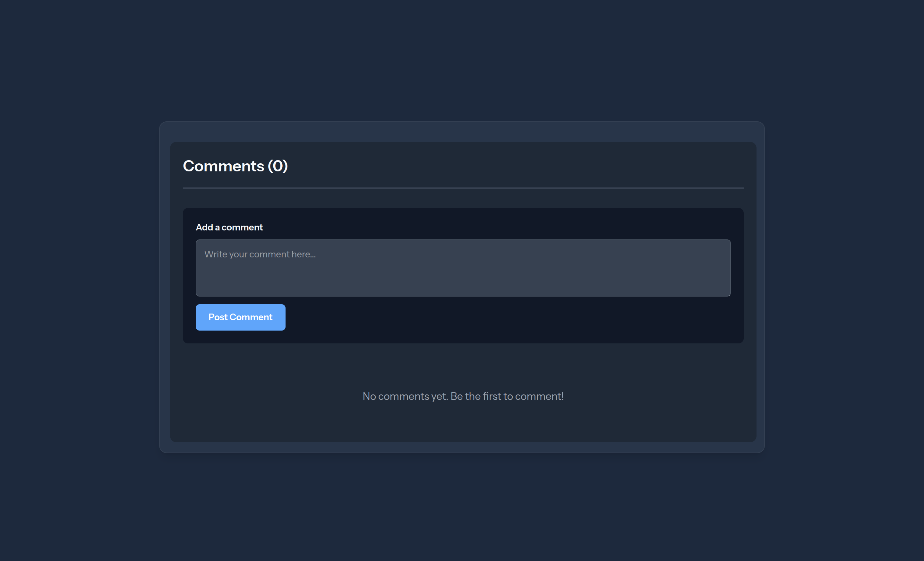The image size is (924, 561).
Task: Click the outer comments card container
Action: click(x=463, y=131)
